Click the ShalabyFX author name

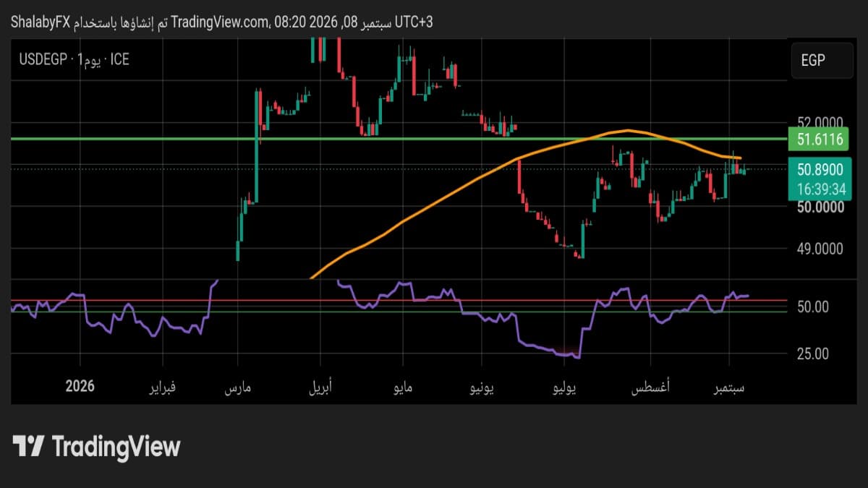41,22
